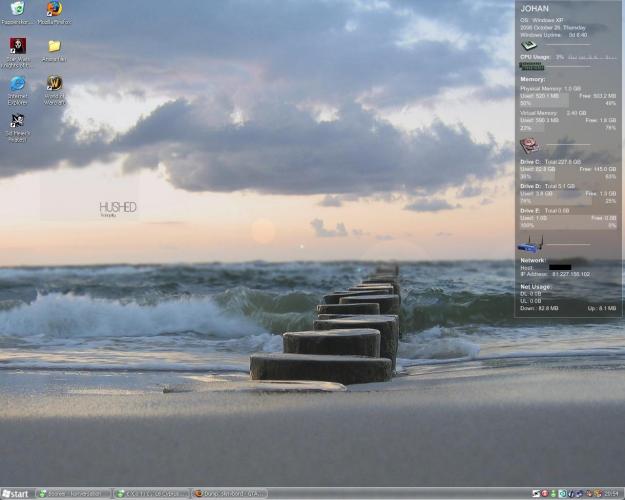Launch Mozilla Firefox from the desktop

pos(54,10)
